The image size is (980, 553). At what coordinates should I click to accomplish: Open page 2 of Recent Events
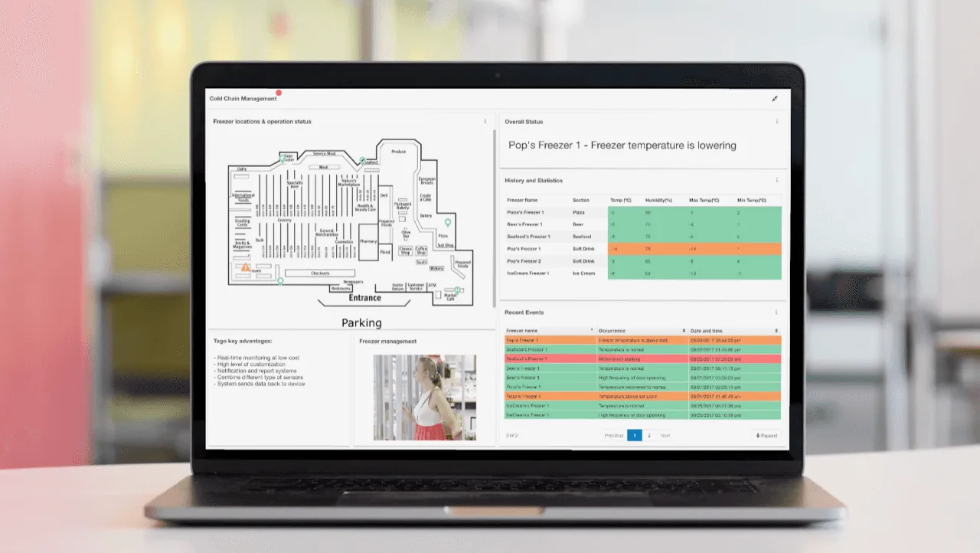click(x=648, y=435)
